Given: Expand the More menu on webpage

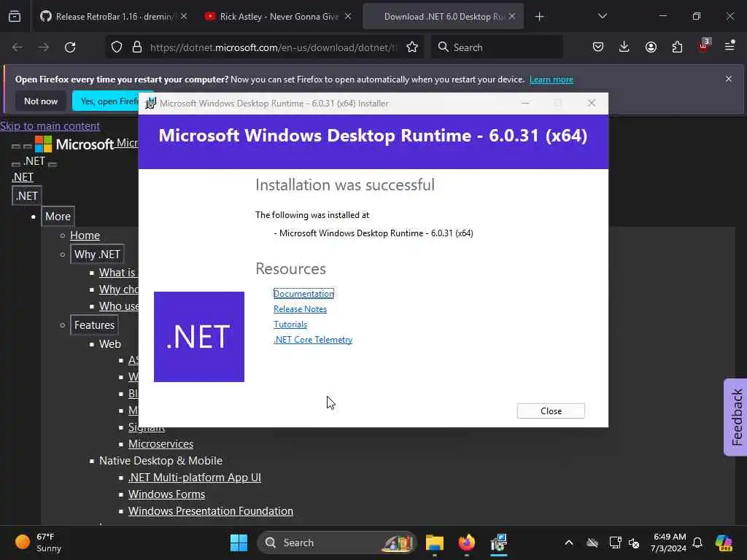Looking at the screenshot, I should tap(58, 216).
